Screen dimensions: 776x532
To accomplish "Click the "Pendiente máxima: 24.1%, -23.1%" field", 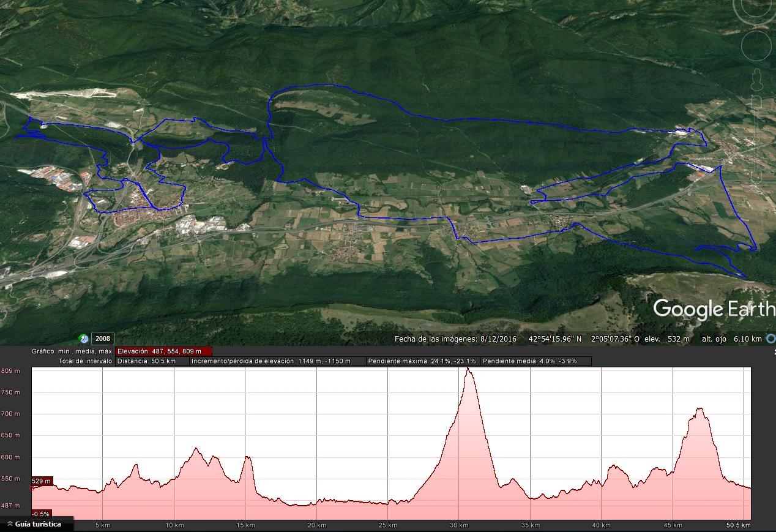I will (x=423, y=361).
